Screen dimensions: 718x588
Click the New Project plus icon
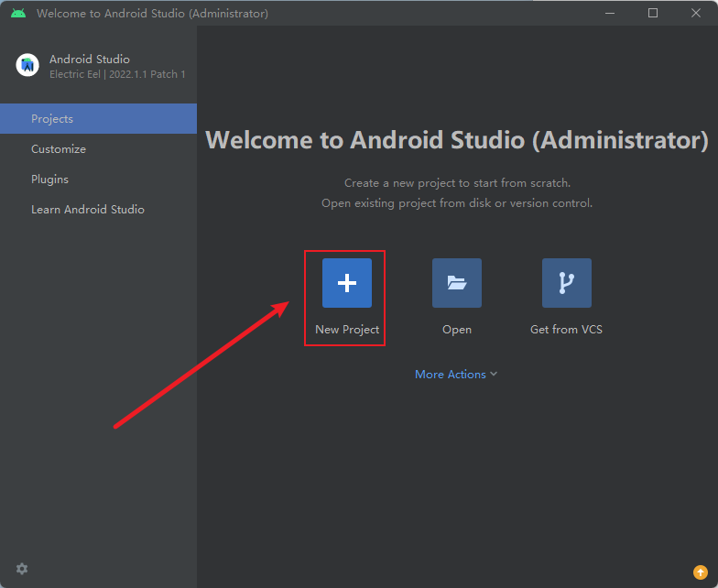coord(346,282)
